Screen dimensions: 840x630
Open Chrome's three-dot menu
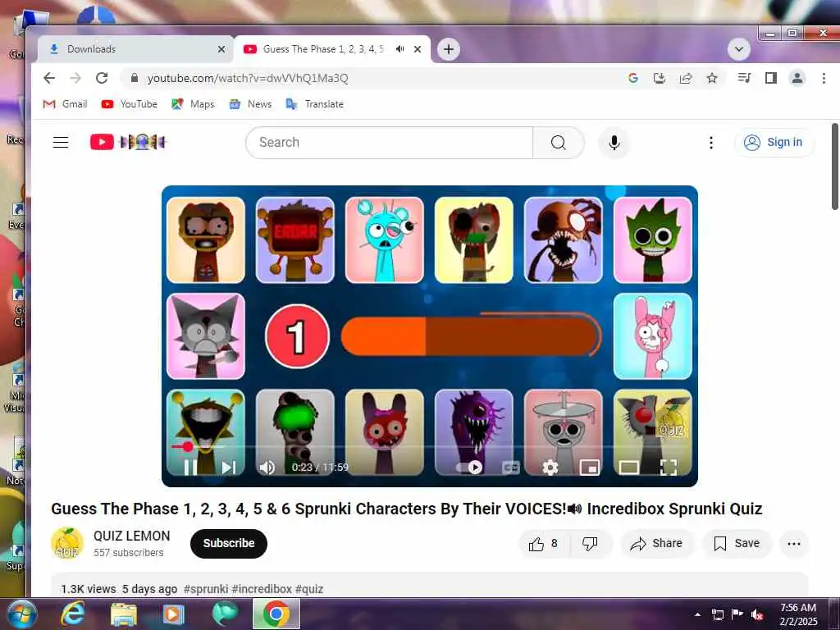(824, 78)
